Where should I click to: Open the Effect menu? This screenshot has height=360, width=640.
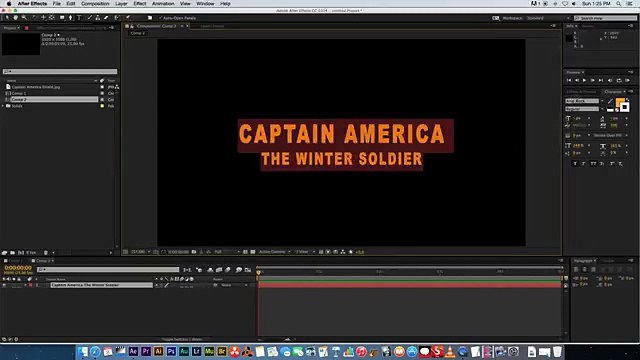click(x=140, y=3)
